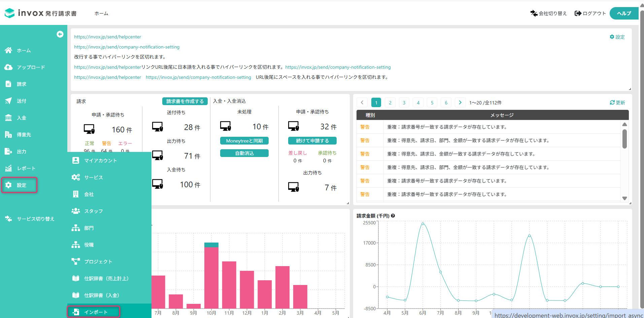Collapse the sidebar with the arrow icon
This screenshot has width=644, height=318.
point(60,34)
